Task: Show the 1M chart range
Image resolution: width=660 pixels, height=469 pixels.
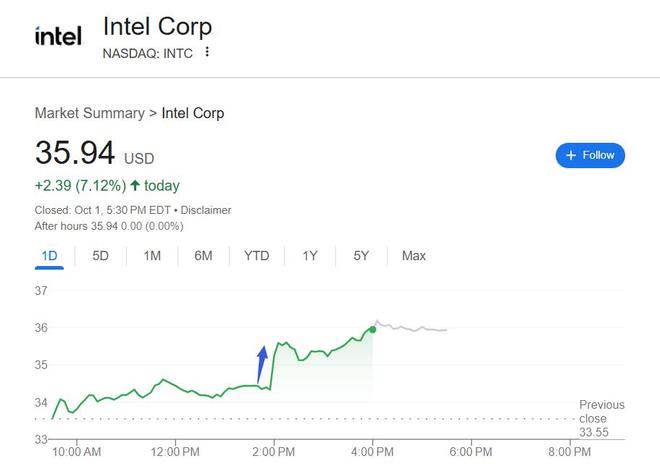Action: 152,256
